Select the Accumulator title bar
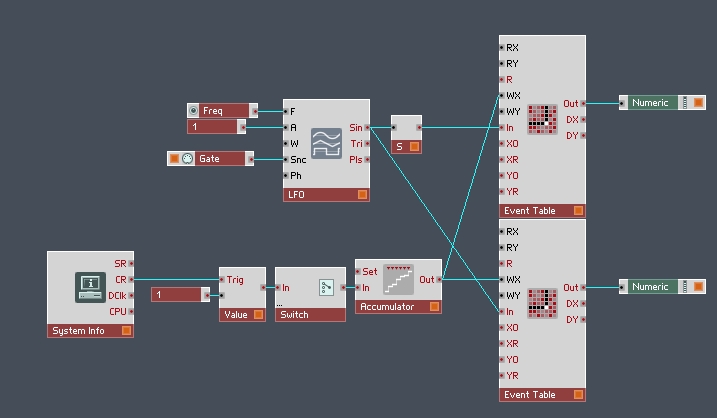Screen dimensions: 717x418 [398, 307]
